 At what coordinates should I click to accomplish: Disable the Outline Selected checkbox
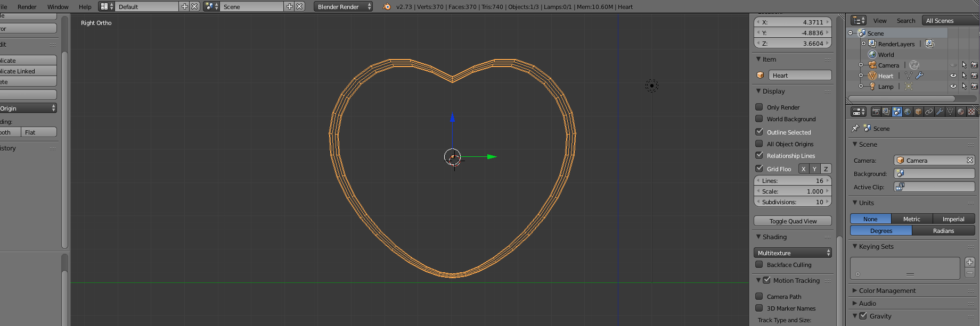759,131
